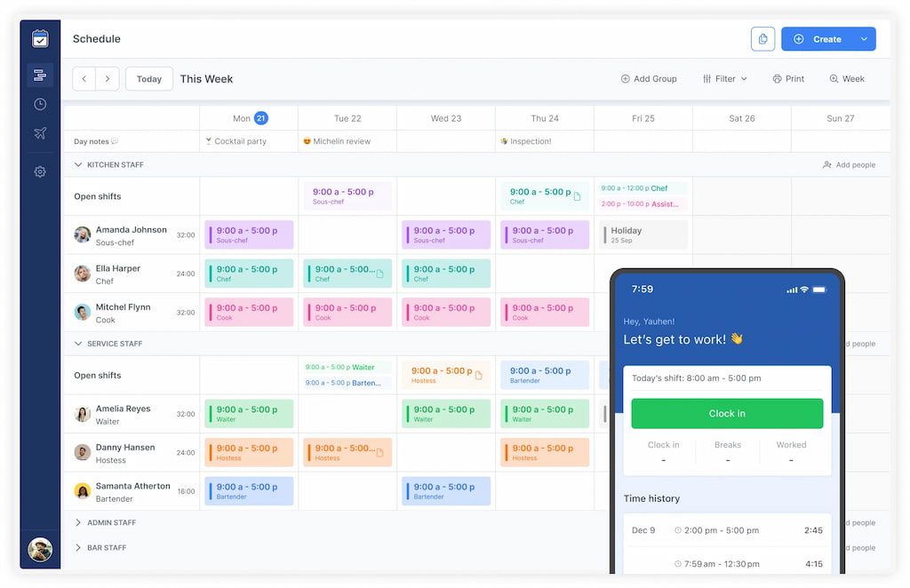Click Samanta Atherton's avatar

pos(83,491)
